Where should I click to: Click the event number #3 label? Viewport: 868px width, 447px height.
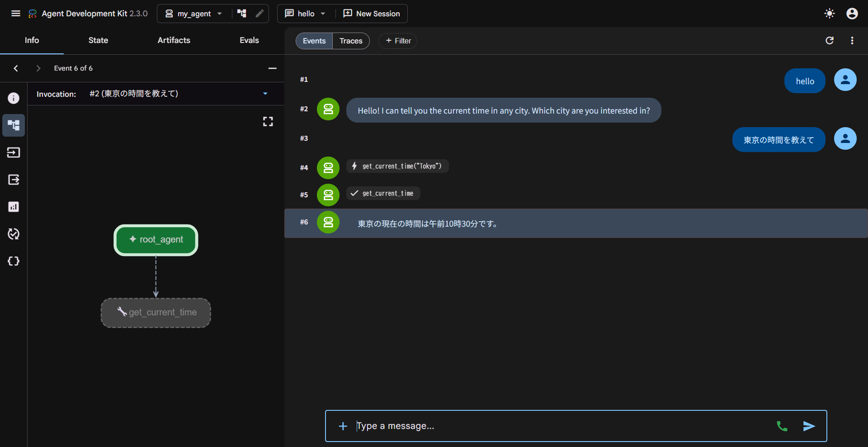tap(304, 138)
